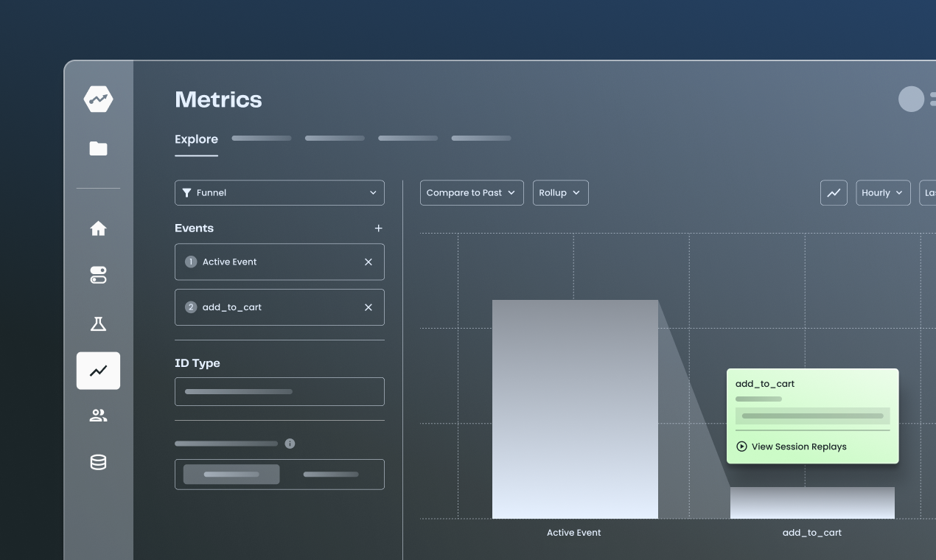Open feature gates toggle icon in sidebar
The width and height of the screenshot is (936, 560).
[x=98, y=275]
